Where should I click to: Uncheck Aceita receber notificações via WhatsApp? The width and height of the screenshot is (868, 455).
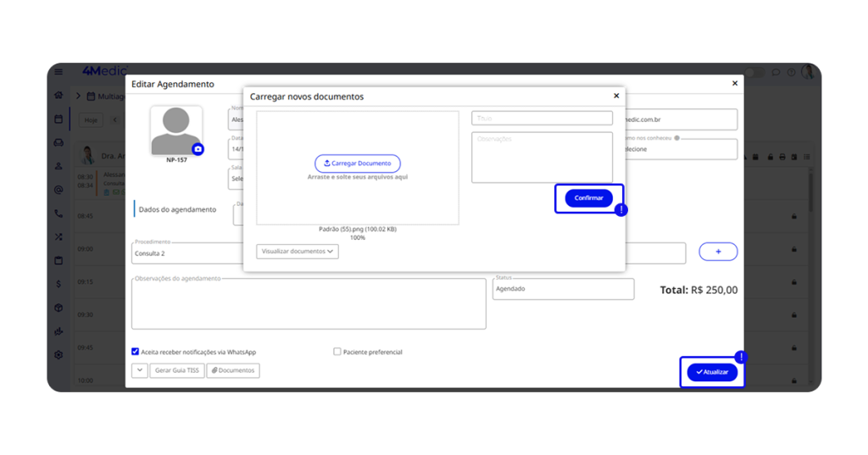[x=136, y=352]
